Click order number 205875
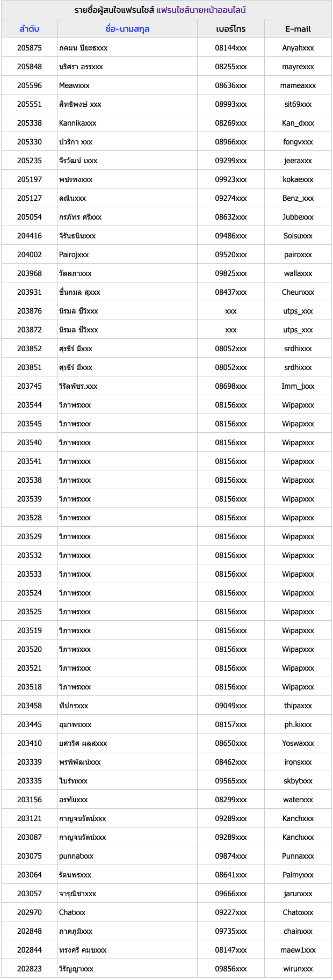333x980 pixels. (x=30, y=48)
